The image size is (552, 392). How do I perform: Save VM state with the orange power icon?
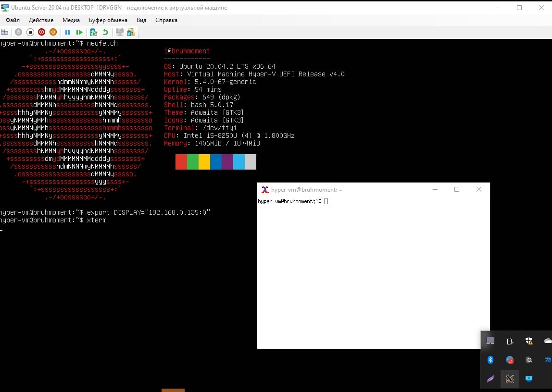(53, 32)
